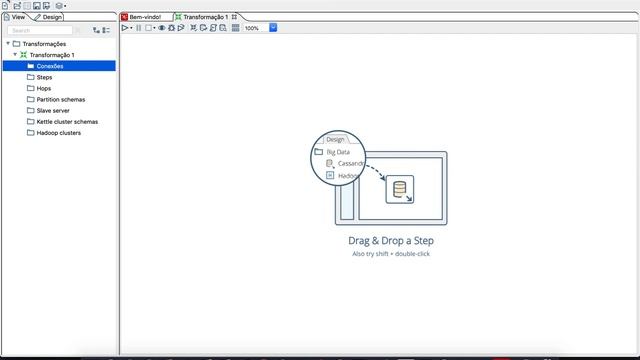The width and height of the screenshot is (640, 360).
Task: Click the Search field in the sidebar
Action: (40, 31)
